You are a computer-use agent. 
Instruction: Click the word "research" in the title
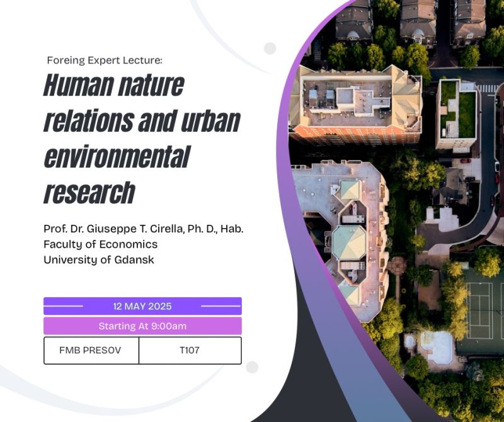[89, 192]
